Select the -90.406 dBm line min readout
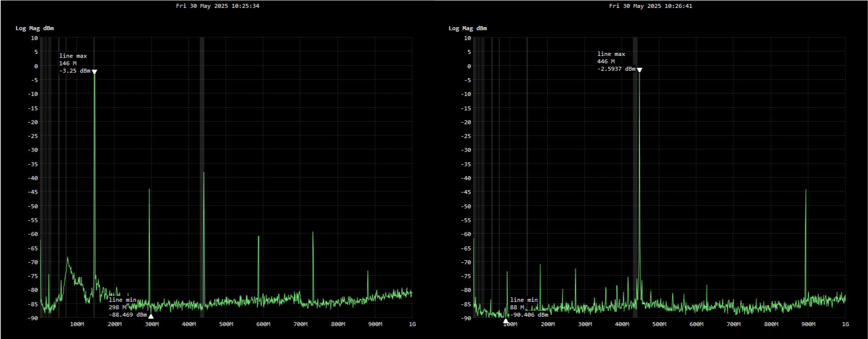The height and width of the screenshot is (339, 868). [x=529, y=315]
